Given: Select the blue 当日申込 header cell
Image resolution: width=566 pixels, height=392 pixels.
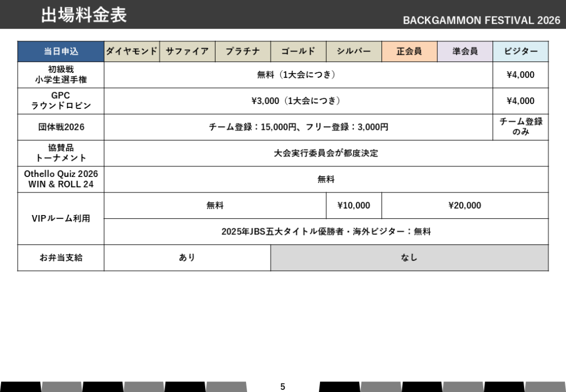Looking at the screenshot, I should click(x=61, y=51).
